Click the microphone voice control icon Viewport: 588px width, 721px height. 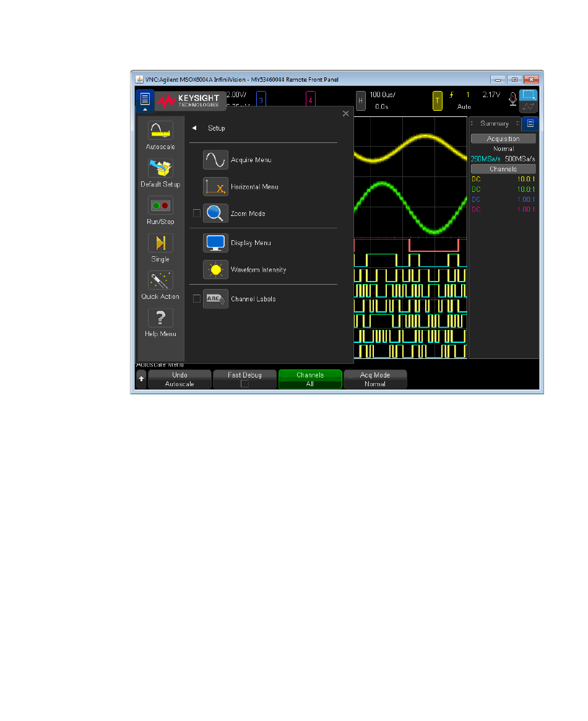(512, 99)
